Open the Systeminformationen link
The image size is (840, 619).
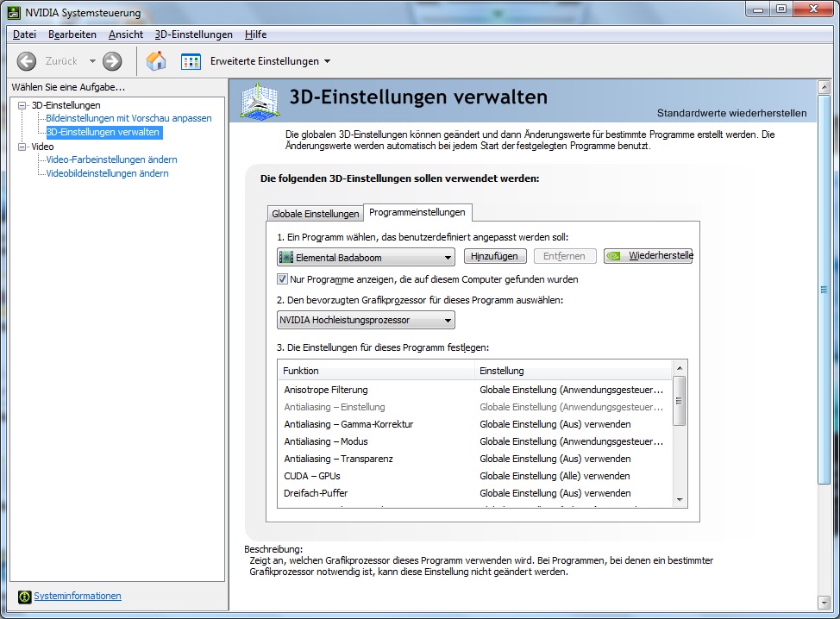[x=78, y=596]
